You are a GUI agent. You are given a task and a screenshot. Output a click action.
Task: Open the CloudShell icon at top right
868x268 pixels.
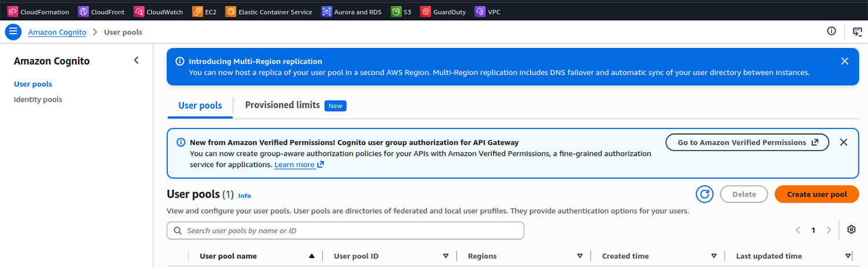click(x=858, y=32)
